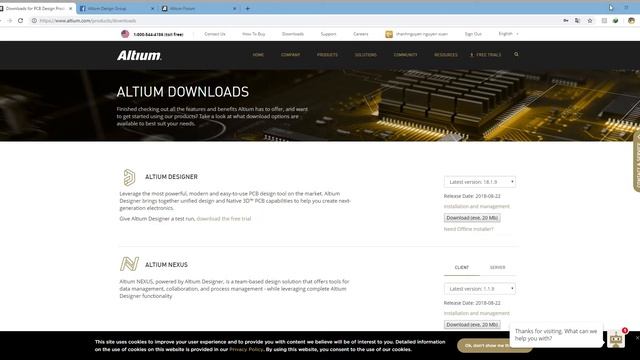Image resolution: width=640 pixels, height=360 pixels.
Task: Click the Altium logo
Action: coord(139,55)
